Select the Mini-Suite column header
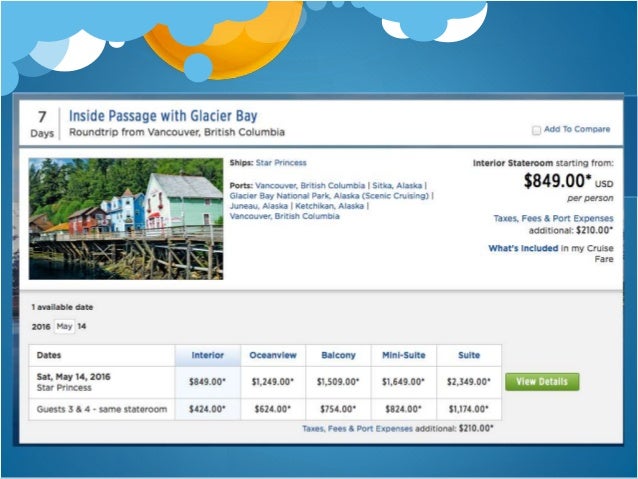This screenshot has width=638, height=479. pos(403,355)
